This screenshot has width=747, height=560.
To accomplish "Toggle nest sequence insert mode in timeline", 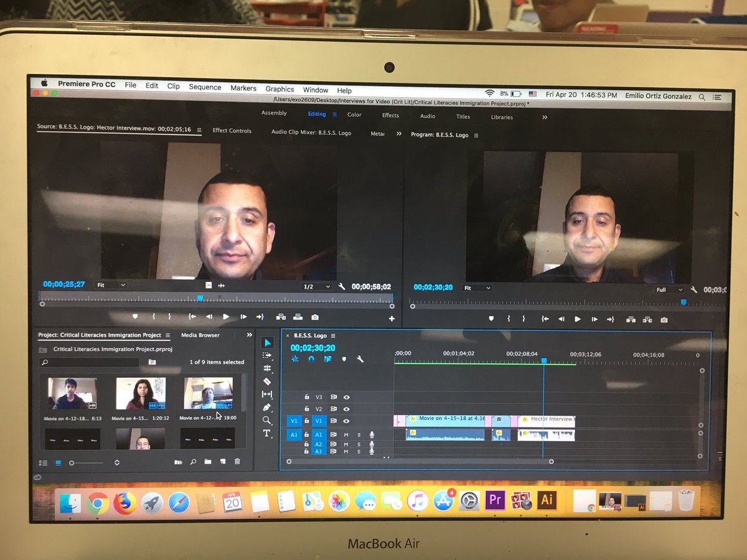I will (x=295, y=359).
